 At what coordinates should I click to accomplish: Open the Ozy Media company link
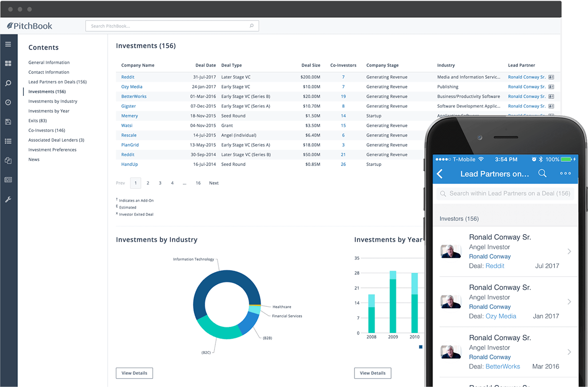(x=132, y=87)
